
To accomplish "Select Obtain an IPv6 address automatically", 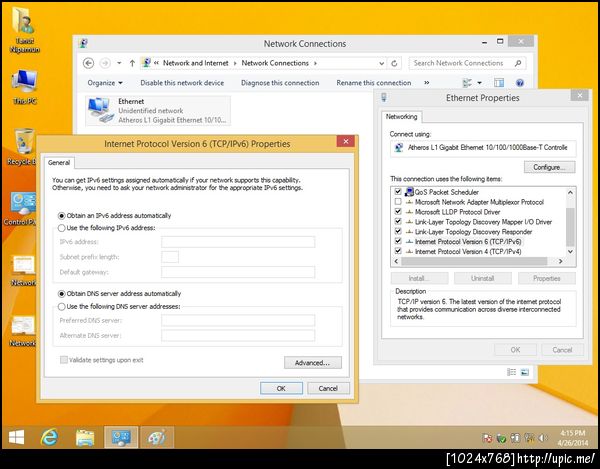I will click(x=61, y=216).
